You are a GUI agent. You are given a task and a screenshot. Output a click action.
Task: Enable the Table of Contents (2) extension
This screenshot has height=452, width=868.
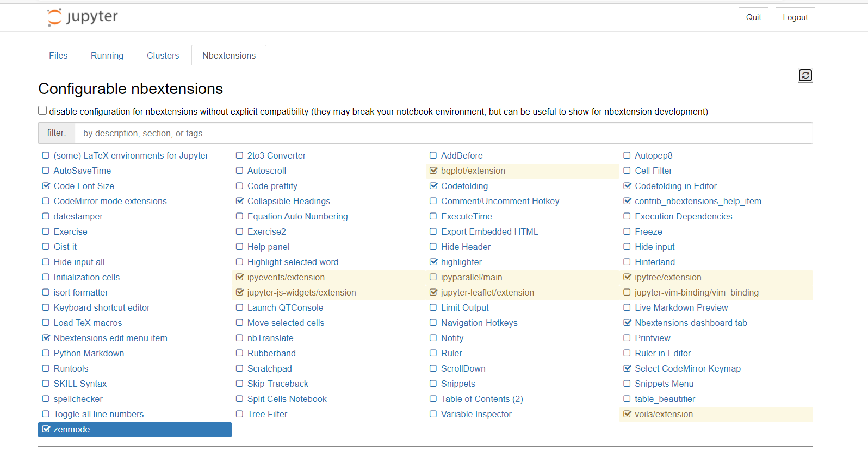pyautogui.click(x=433, y=399)
